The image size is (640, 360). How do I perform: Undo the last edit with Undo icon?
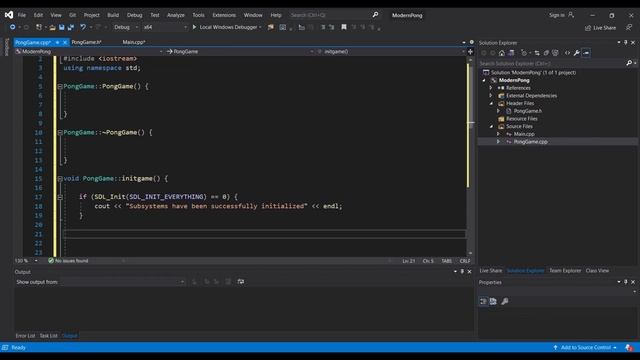pyautogui.click(x=83, y=27)
